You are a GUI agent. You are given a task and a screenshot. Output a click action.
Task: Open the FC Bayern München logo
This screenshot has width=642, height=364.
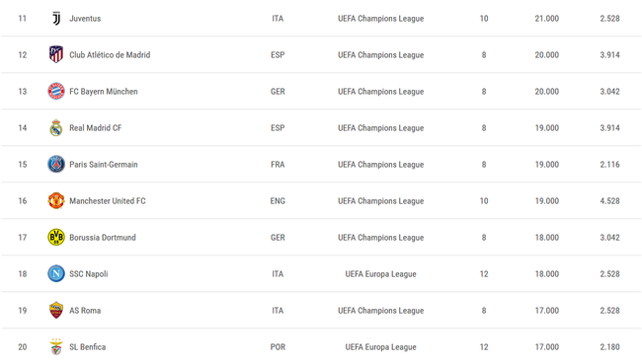56,91
